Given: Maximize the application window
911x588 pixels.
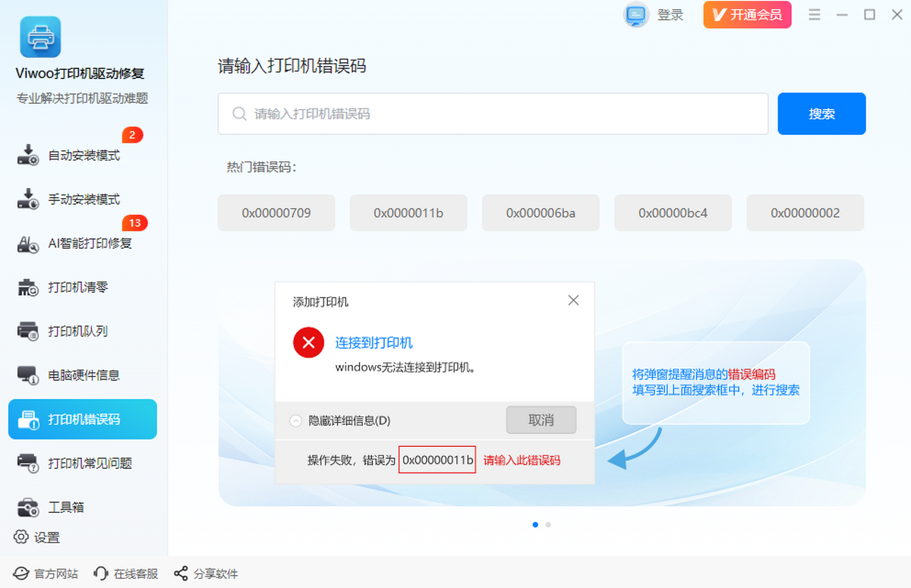Looking at the screenshot, I should point(870,14).
